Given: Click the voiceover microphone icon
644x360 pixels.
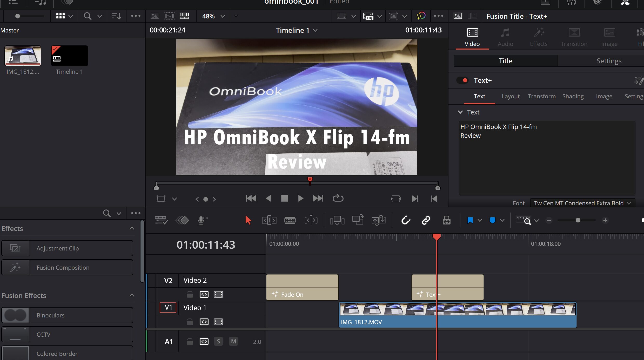Looking at the screenshot, I should [x=203, y=220].
